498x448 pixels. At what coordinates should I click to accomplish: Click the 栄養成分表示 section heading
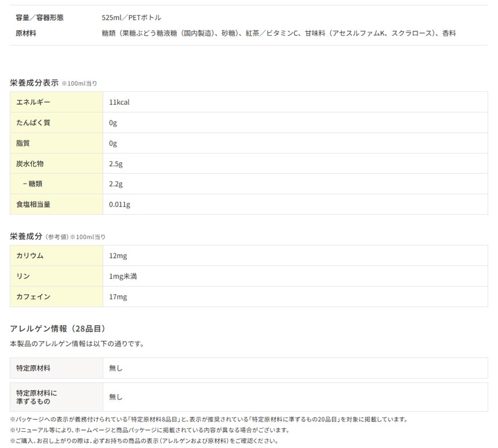34,83
